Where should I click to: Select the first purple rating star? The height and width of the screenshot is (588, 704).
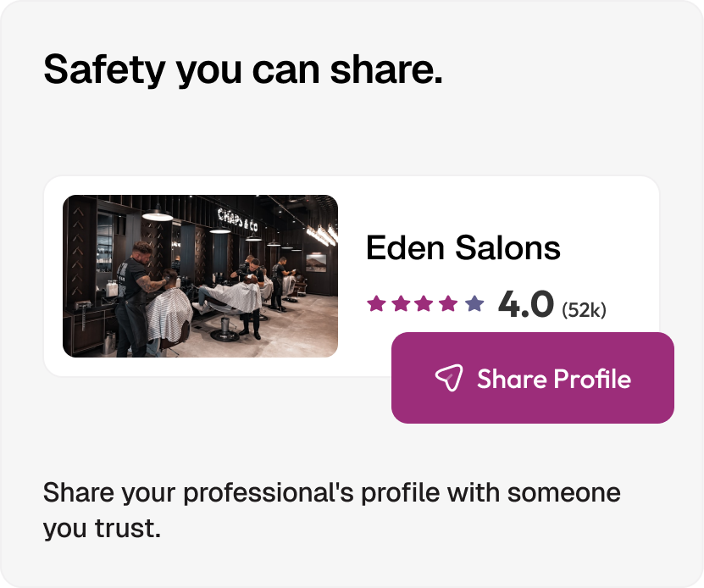pos(376,303)
